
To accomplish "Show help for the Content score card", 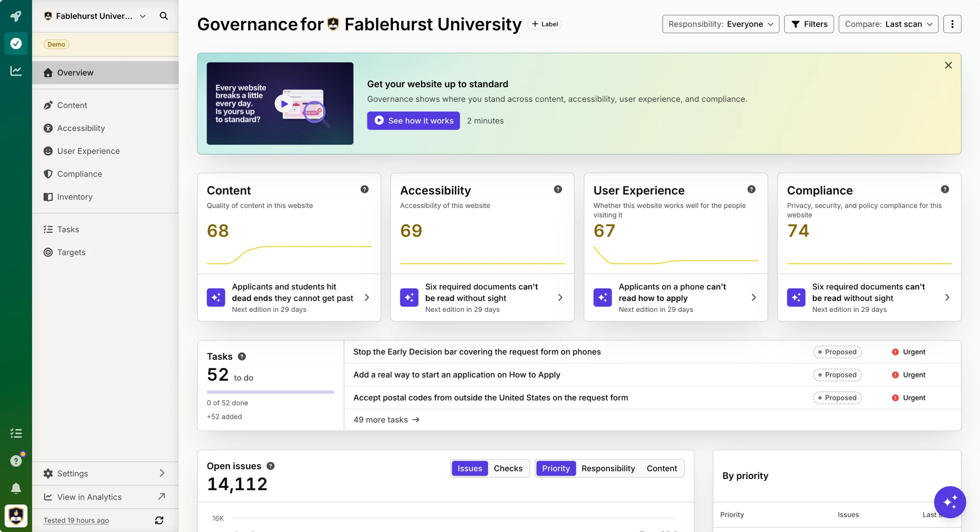I will [x=365, y=189].
